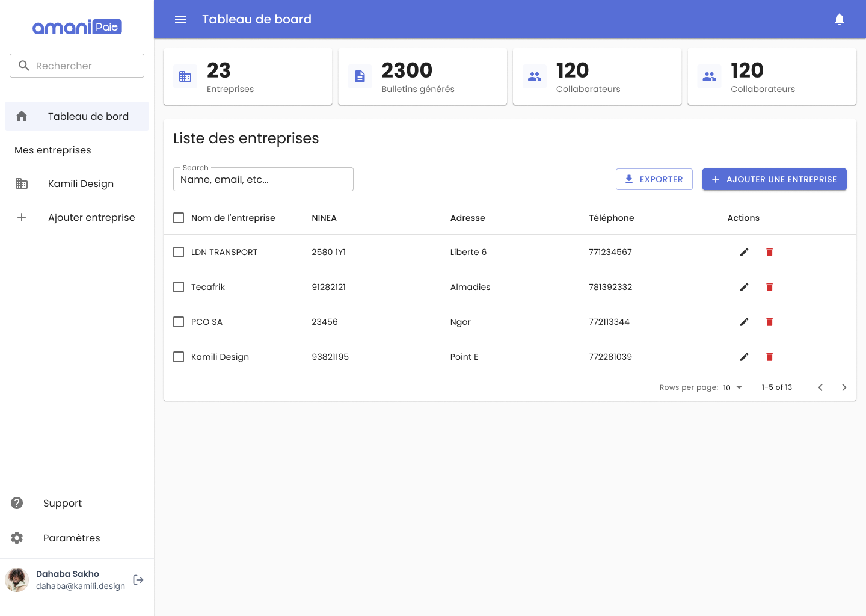
Task: Edit the PCO SA entry
Action: (x=744, y=322)
